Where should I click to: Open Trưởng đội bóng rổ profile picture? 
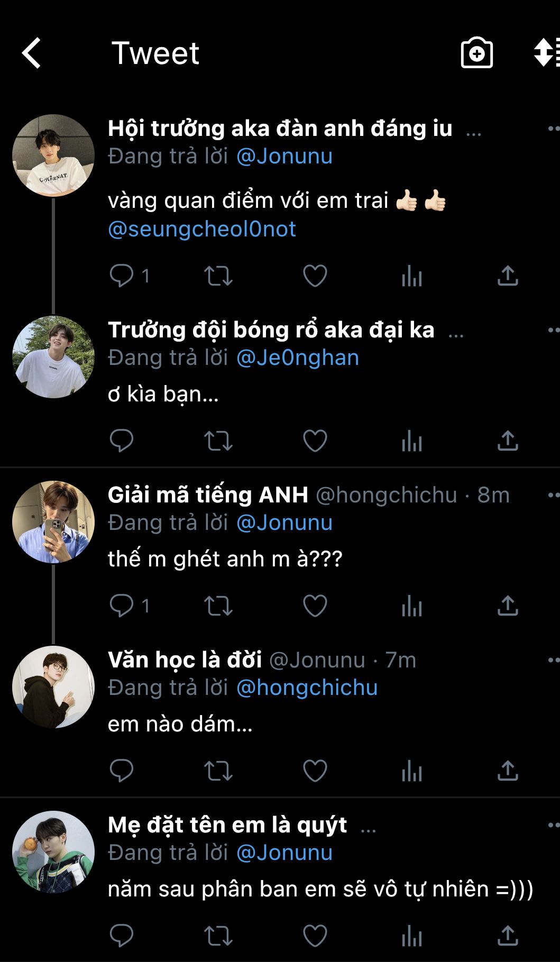point(53,357)
